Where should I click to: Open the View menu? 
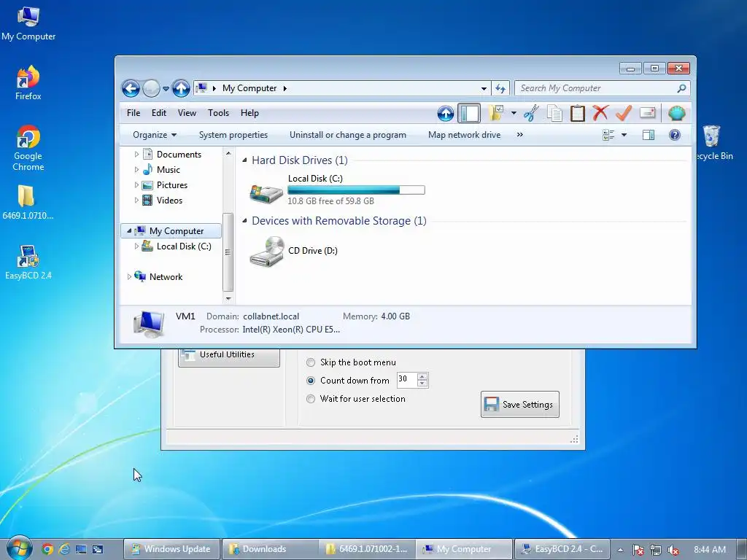pos(187,113)
